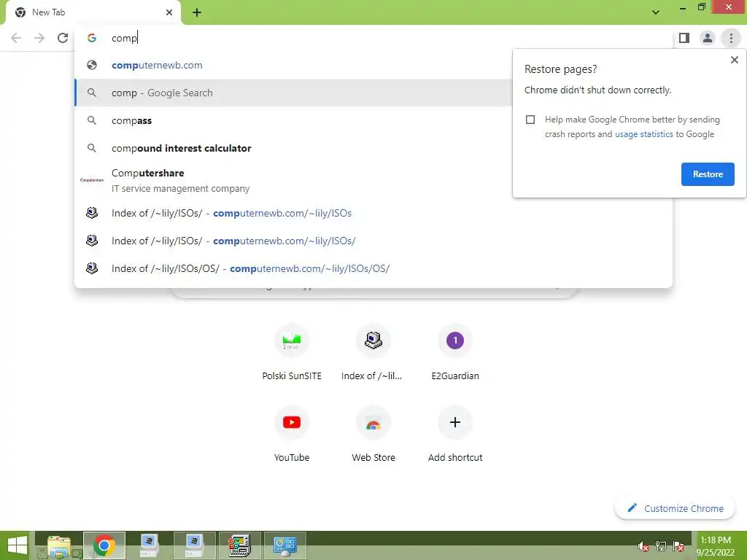747x560 pixels.
Task: Open suggestion computernewb.com/~lily/ISOs/OS/
Action: pos(373,268)
